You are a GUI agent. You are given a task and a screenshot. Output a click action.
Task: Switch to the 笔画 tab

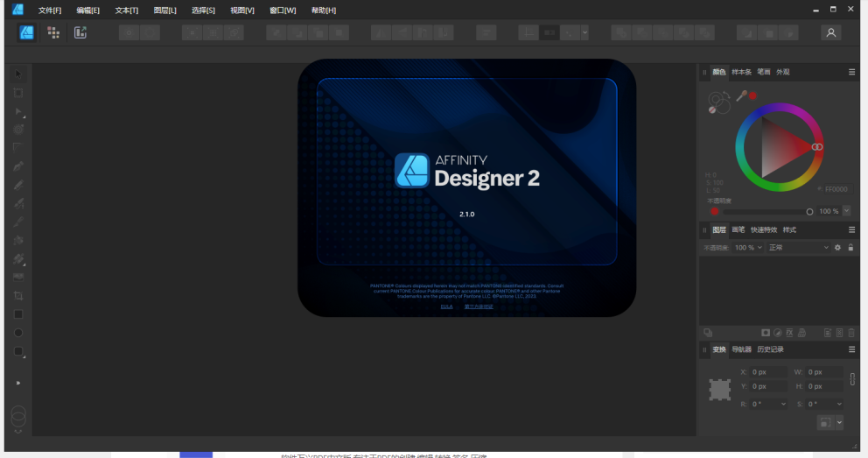pos(764,72)
